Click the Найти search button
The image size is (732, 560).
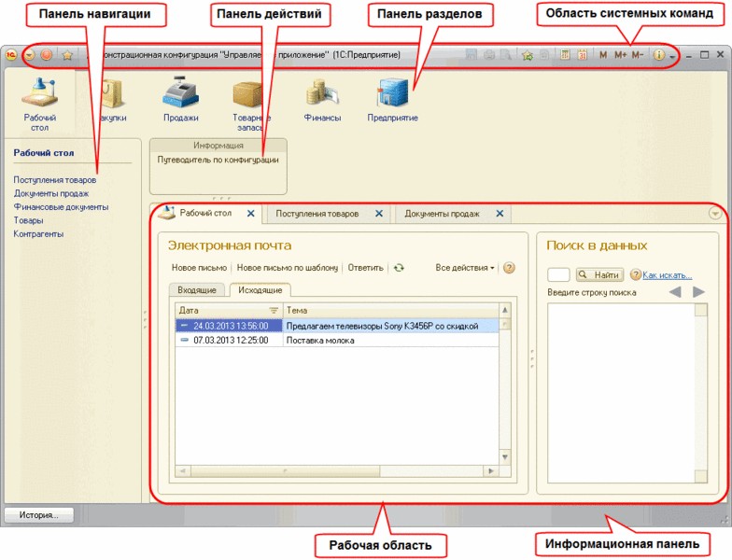[x=599, y=274]
